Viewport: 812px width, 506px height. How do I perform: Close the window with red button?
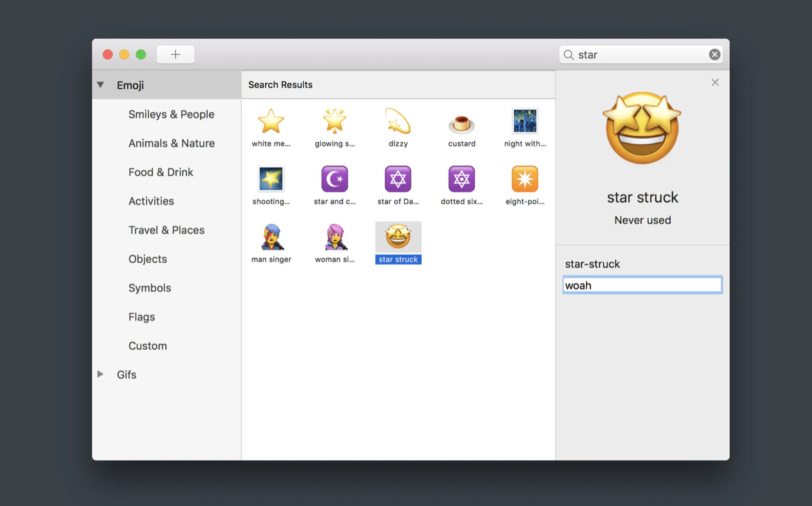108,55
